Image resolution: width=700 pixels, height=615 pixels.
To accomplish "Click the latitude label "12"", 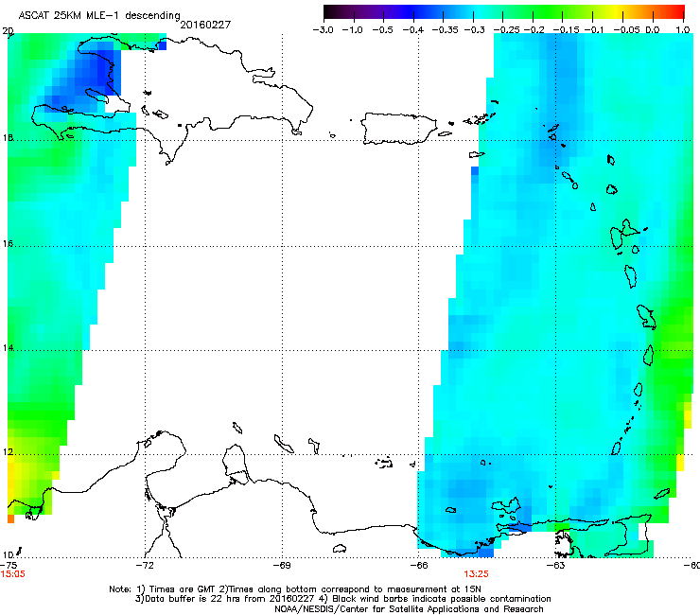I will [8, 452].
